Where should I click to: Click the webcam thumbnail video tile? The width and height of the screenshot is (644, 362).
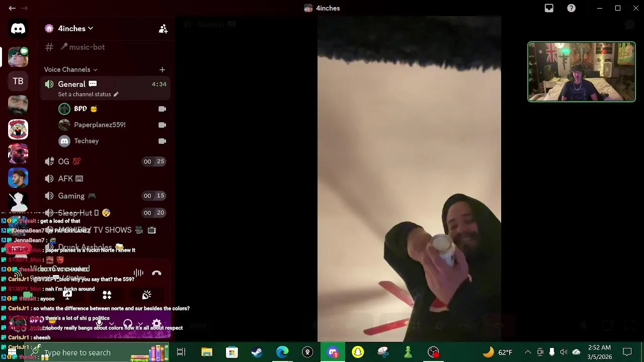click(582, 71)
